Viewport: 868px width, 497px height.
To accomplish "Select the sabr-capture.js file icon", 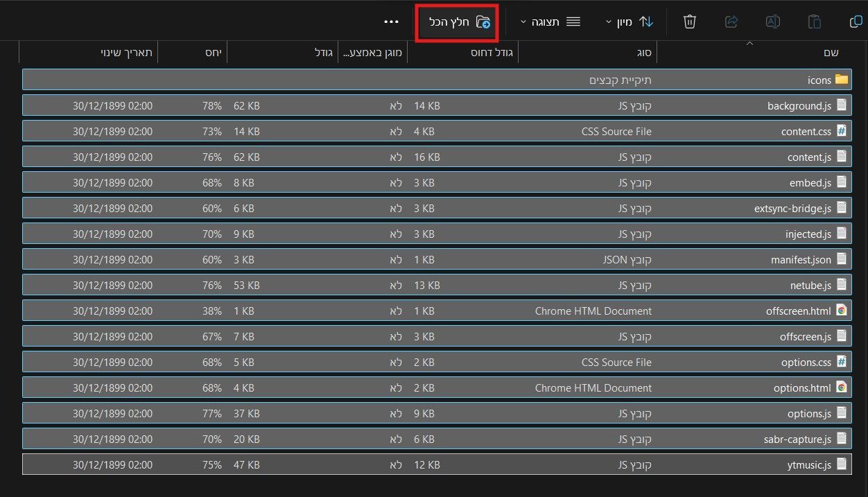I will [x=842, y=439].
